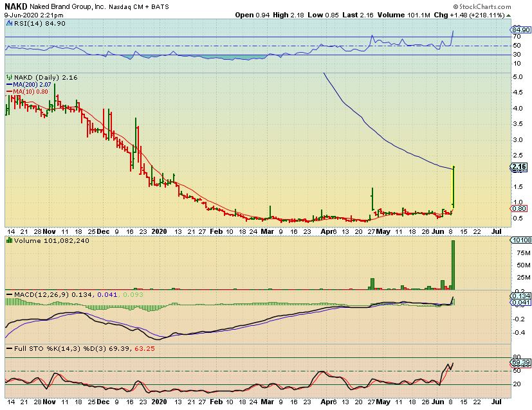
Task: Select the RSI(14) 84.90 indicator label
Action: (40, 23)
